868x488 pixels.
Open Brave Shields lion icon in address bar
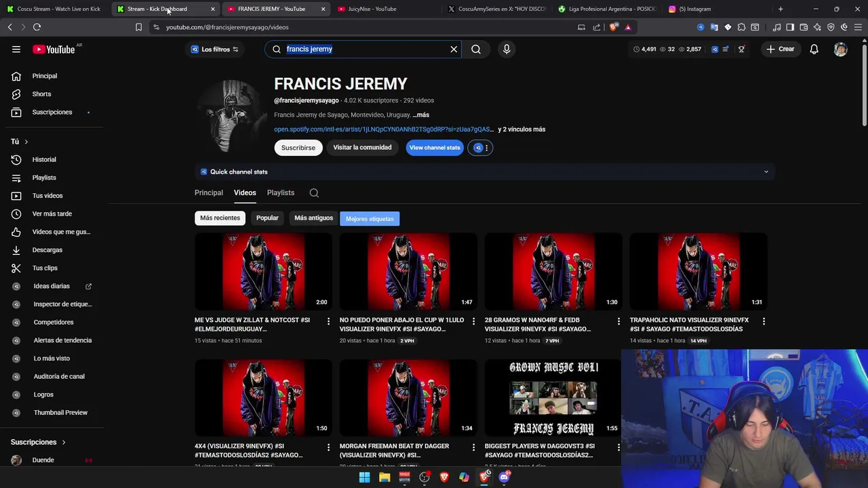pyautogui.click(x=614, y=27)
